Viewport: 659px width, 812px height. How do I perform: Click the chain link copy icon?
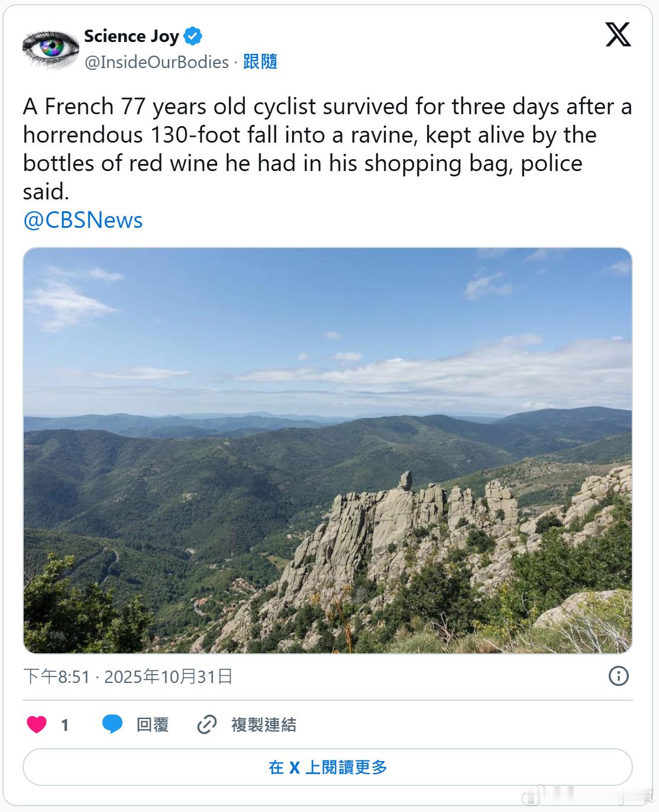pyautogui.click(x=206, y=724)
